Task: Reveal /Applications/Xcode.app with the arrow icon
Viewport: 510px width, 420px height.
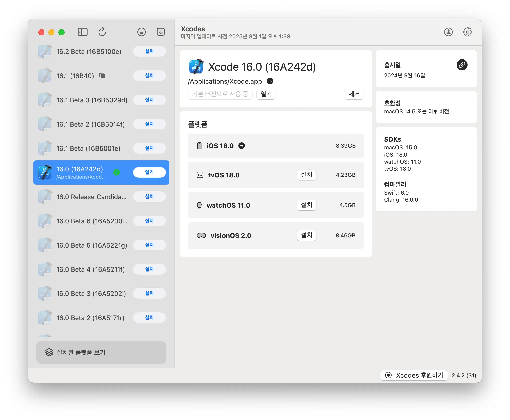Action: click(270, 81)
